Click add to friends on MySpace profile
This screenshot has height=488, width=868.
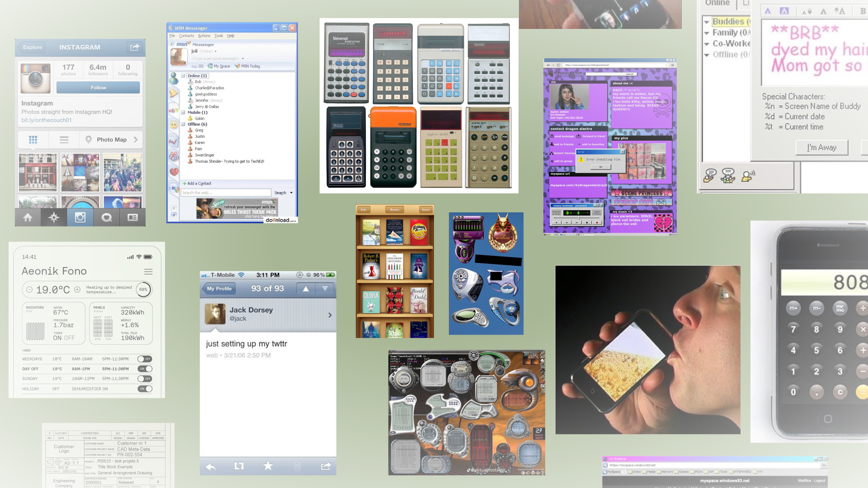click(x=562, y=145)
